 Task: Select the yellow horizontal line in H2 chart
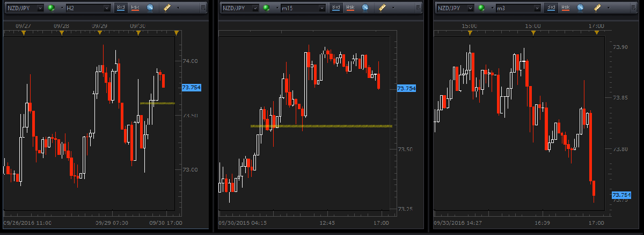point(157,103)
